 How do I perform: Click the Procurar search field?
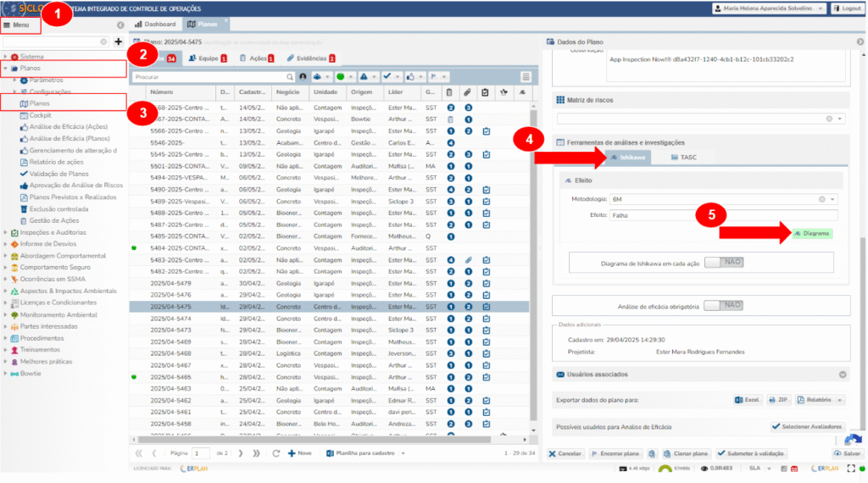(x=209, y=77)
